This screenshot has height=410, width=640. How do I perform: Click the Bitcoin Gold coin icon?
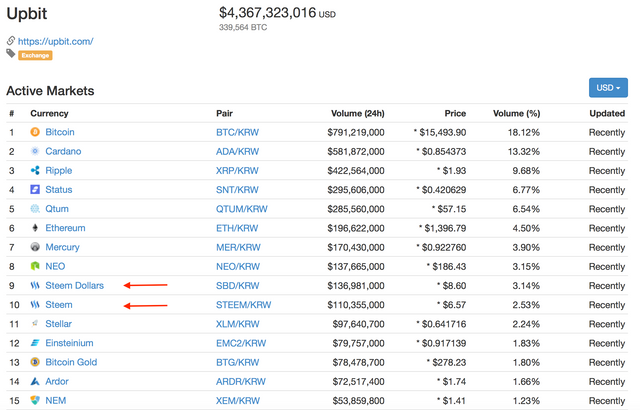coord(35,362)
